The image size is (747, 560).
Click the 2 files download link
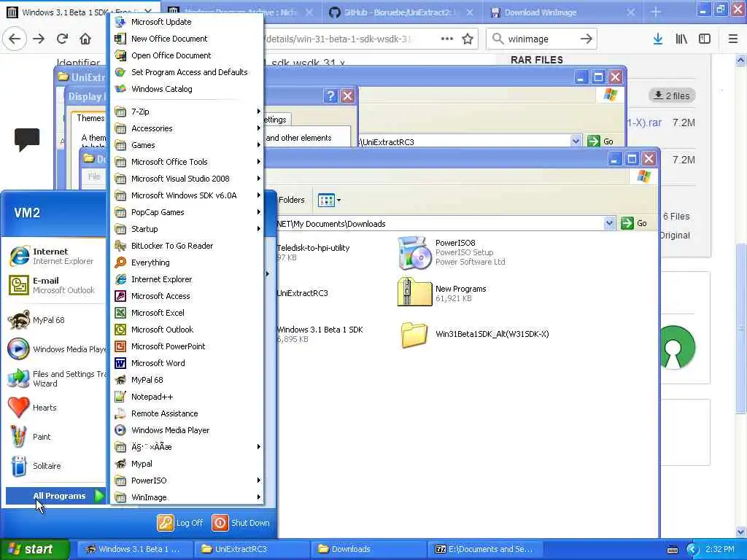coord(672,96)
